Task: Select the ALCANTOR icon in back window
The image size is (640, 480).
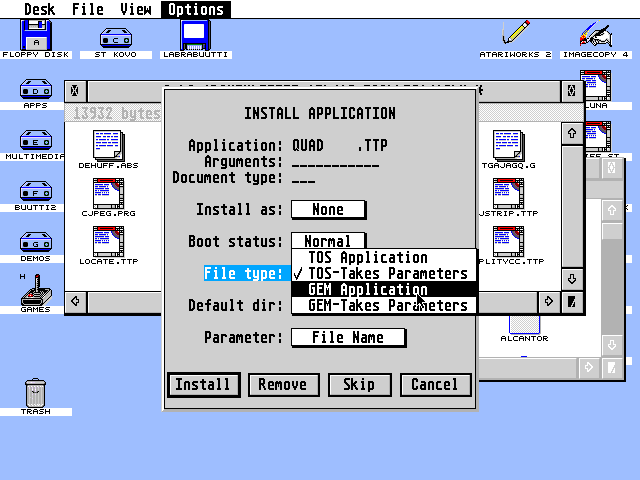Action: 524,325
